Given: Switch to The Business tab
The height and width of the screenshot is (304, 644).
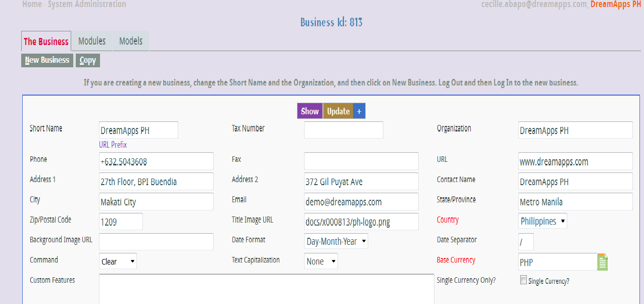Looking at the screenshot, I should tap(46, 41).
